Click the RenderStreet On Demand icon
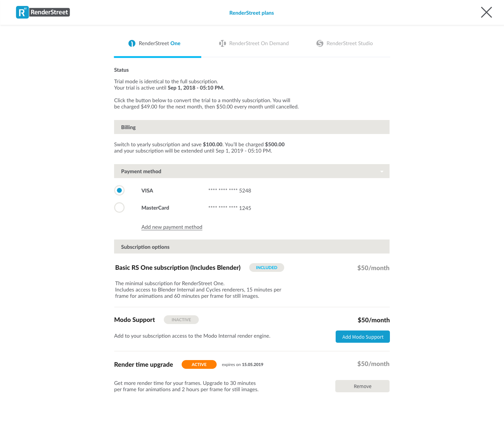Screen dimensions: 504x429 (x=223, y=43)
